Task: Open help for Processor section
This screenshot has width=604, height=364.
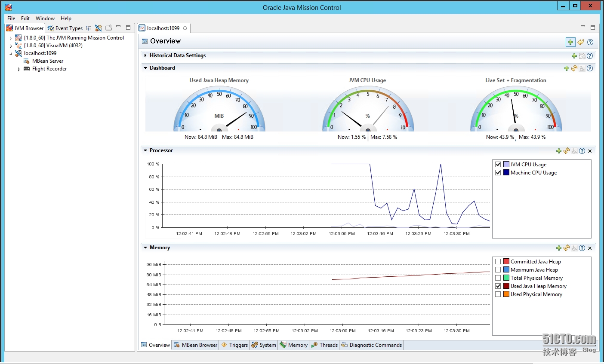Action: [582, 151]
